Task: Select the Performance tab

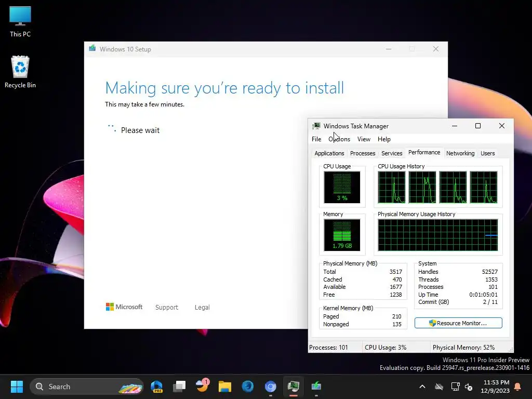Action: [424, 152]
